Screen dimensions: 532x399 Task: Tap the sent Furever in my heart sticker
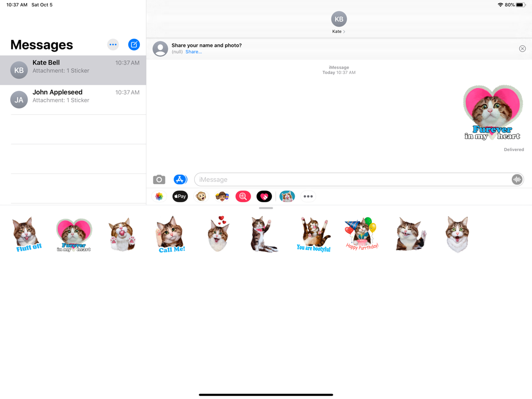493,113
